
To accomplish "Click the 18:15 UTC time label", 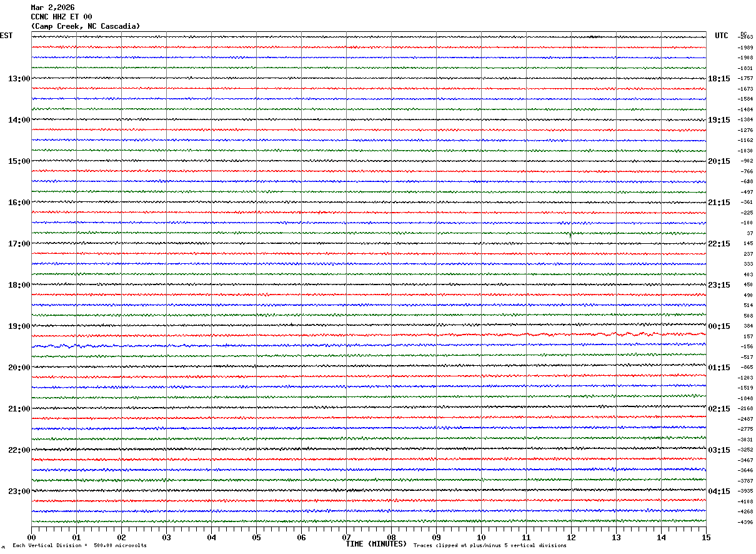I will point(719,79).
